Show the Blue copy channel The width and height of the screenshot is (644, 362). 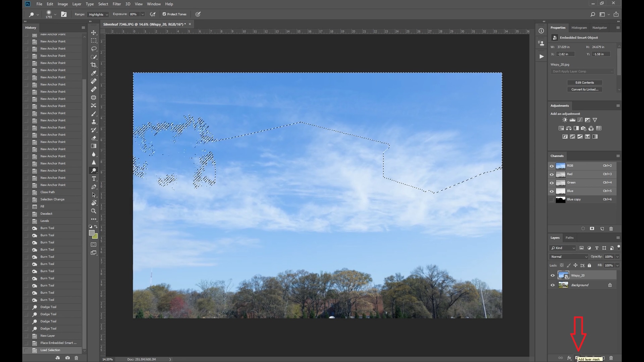[552, 200]
